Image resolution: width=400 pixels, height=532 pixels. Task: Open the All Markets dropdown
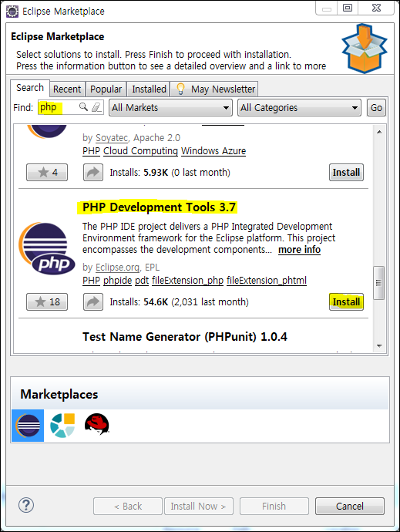pos(170,107)
